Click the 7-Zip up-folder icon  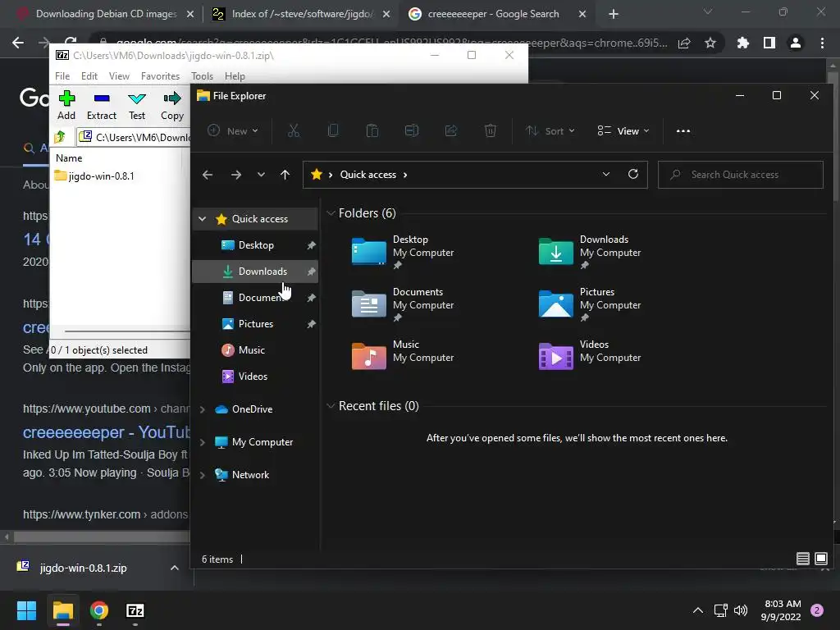pyautogui.click(x=60, y=137)
